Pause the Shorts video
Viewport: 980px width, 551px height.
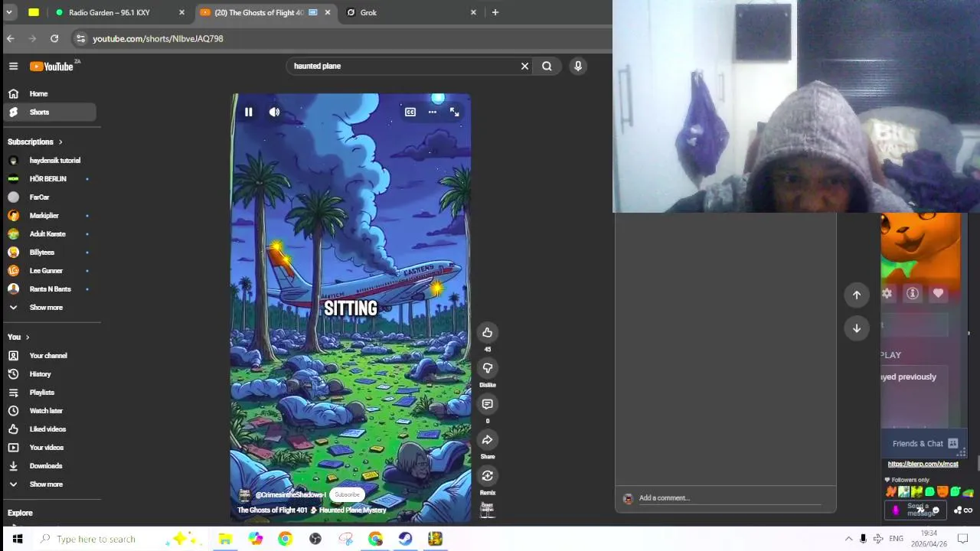[248, 112]
